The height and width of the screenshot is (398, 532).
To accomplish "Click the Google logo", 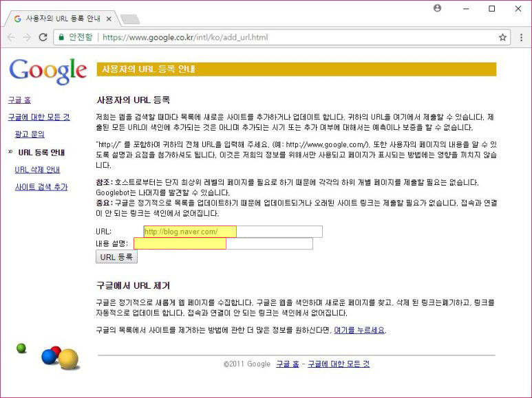I will point(48,71).
